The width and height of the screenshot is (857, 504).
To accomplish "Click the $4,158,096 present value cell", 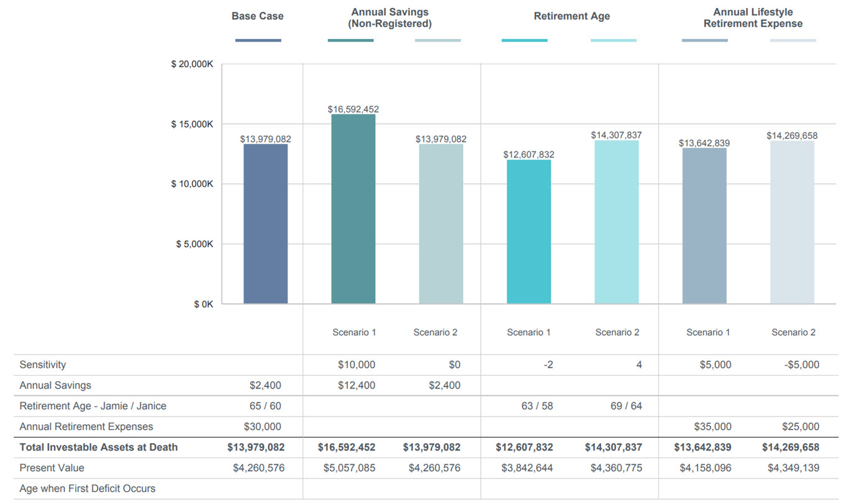I will click(706, 468).
